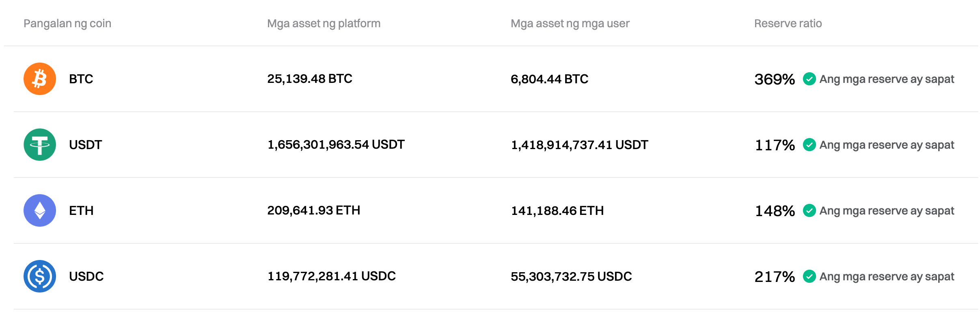Click the green checkmark beside 148%
The image size is (980, 312).
pyautogui.click(x=809, y=210)
